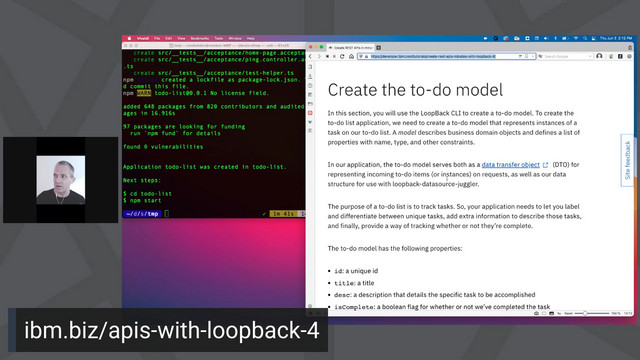Open address field dropdown arrow
Viewport: 640px width, 360px height.
tap(532, 56)
